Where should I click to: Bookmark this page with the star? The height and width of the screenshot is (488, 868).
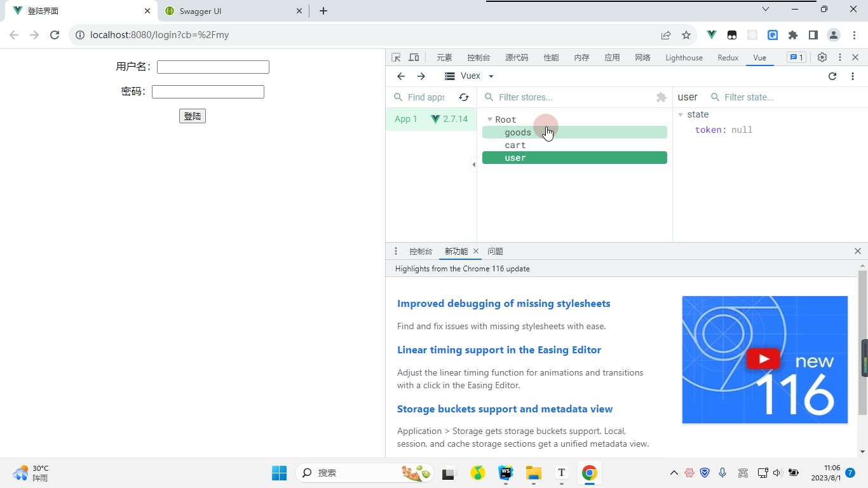[x=686, y=35]
